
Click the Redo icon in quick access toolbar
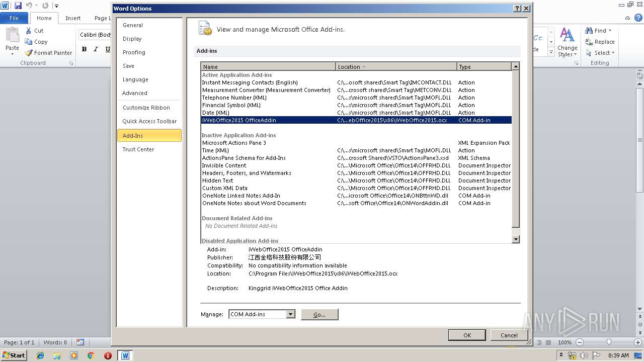[45, 6]
